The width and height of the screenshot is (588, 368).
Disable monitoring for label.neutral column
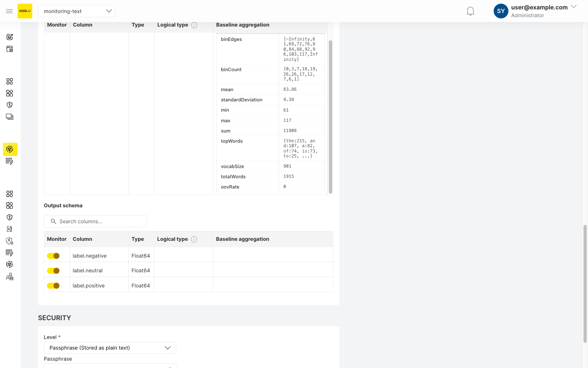click(x=53, y=270)
